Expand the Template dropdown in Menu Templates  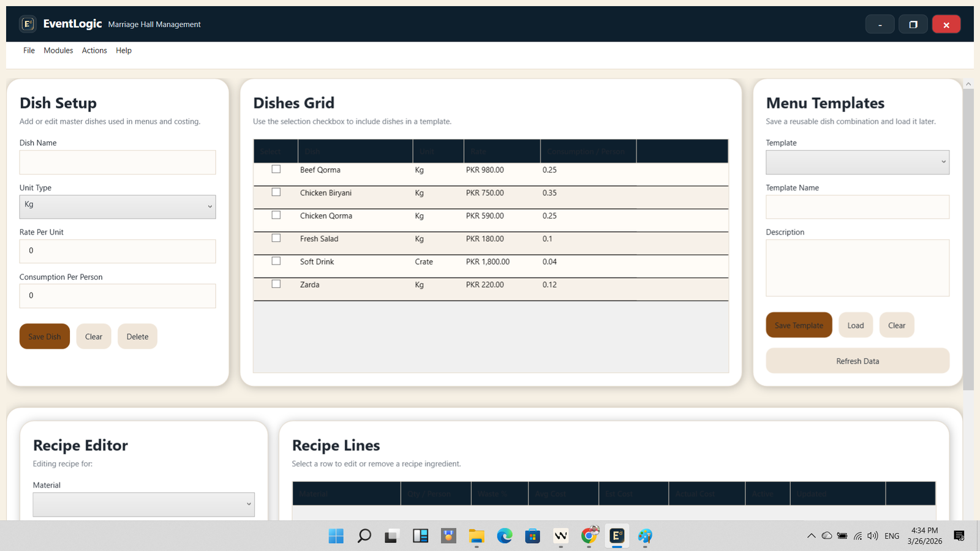coord(857,162)
